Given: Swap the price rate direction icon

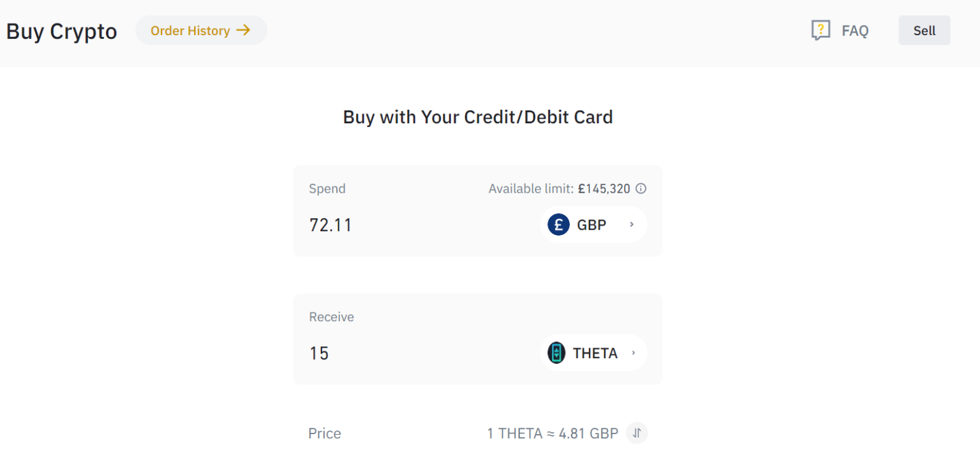Looking at the screenshot, I should 637,433.
